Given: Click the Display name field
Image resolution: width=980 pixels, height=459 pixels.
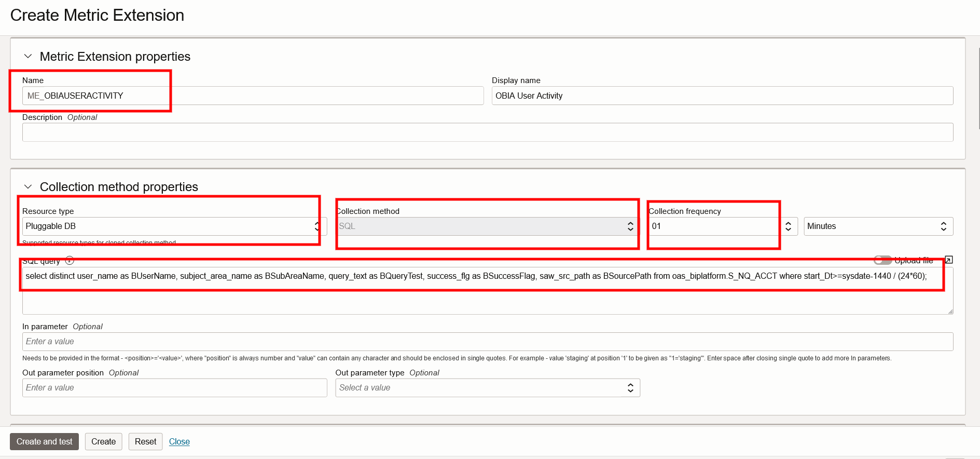Looking at the screenshot, I should click(x=722, y=96).
